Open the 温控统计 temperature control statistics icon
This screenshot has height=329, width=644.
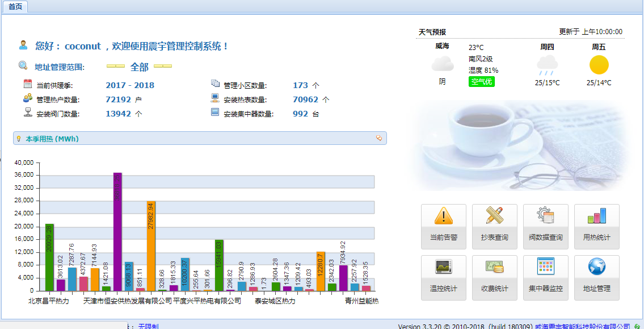(x=443, y=277)
